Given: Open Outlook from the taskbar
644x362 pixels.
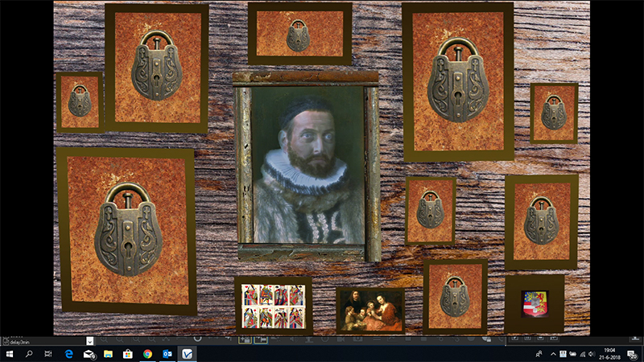Looking at the screenshot, I should pyautogui.click(x=167, y=354).
